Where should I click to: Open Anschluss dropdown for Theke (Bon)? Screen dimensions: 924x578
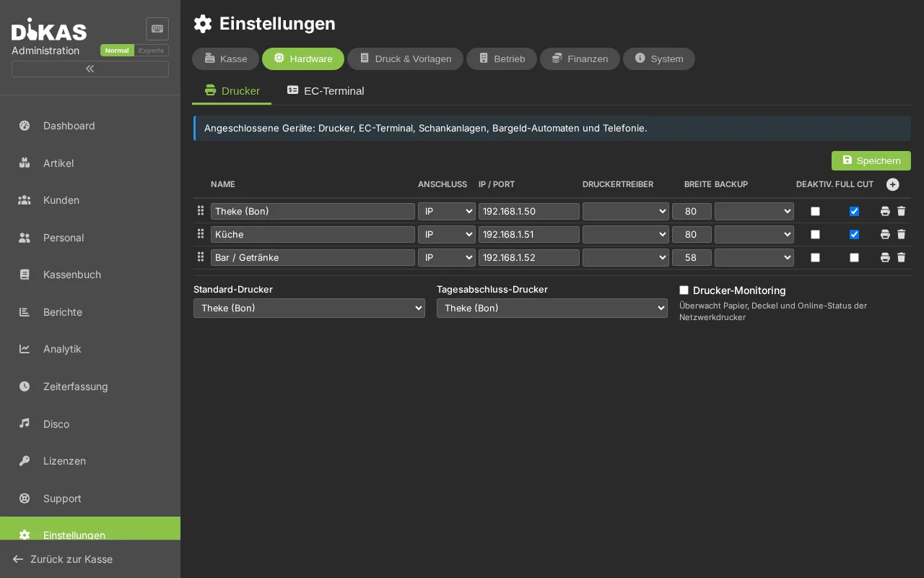(447, 211)
